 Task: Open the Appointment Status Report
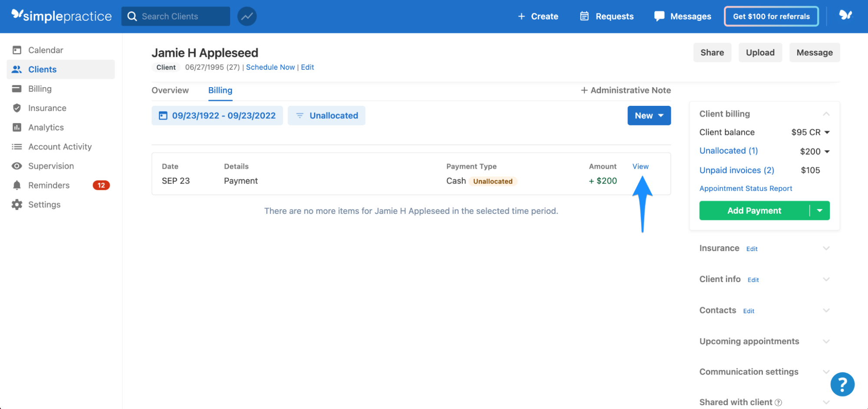tap(746, 188)
